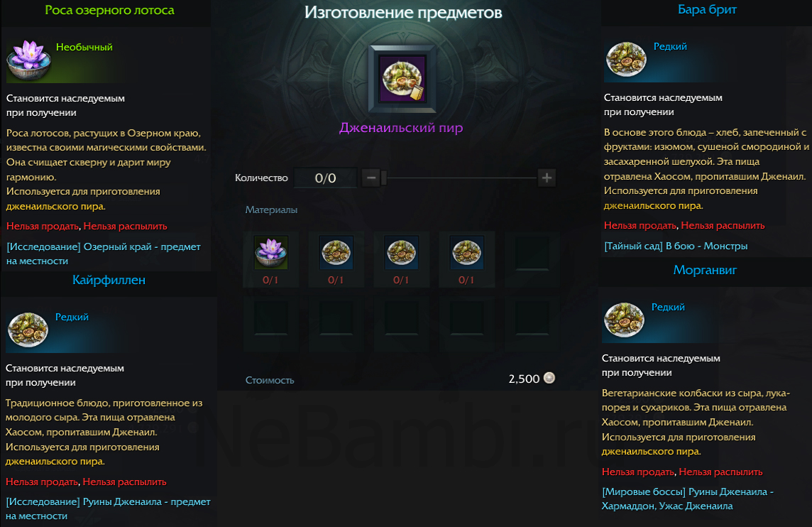Click the Кайрфиллен dish icon

click(28, 330)
